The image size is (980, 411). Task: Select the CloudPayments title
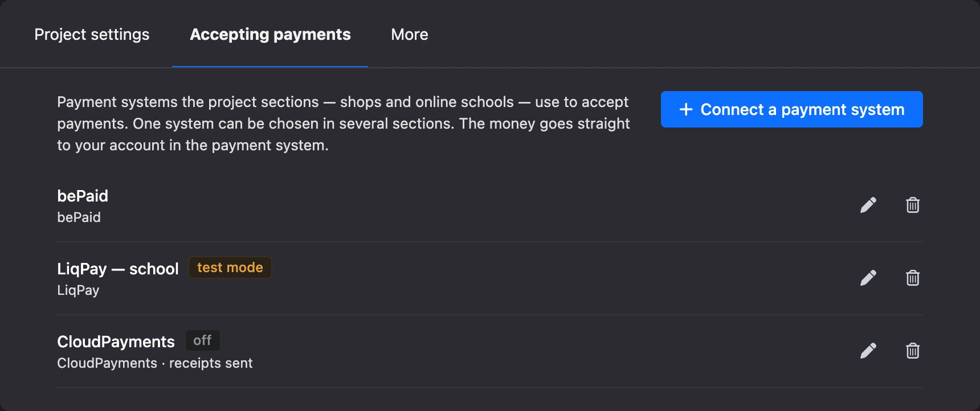click(116, 342)
